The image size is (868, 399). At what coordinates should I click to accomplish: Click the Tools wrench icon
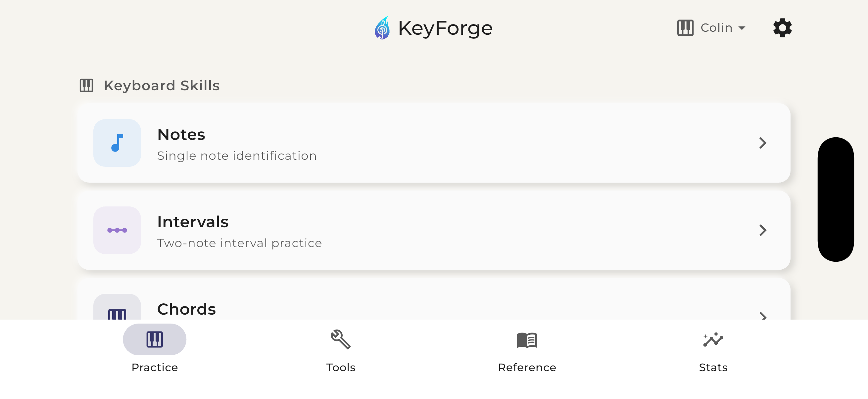(341, 340)
